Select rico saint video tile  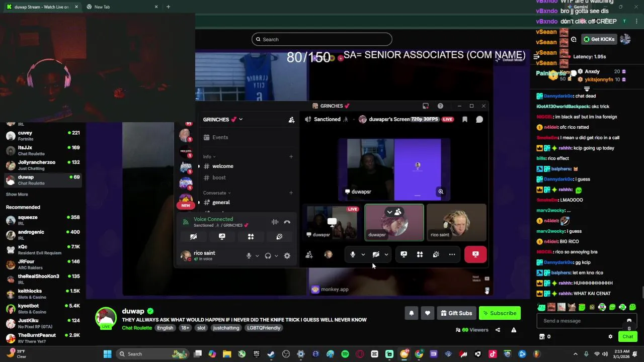click(x=456, y=222)
